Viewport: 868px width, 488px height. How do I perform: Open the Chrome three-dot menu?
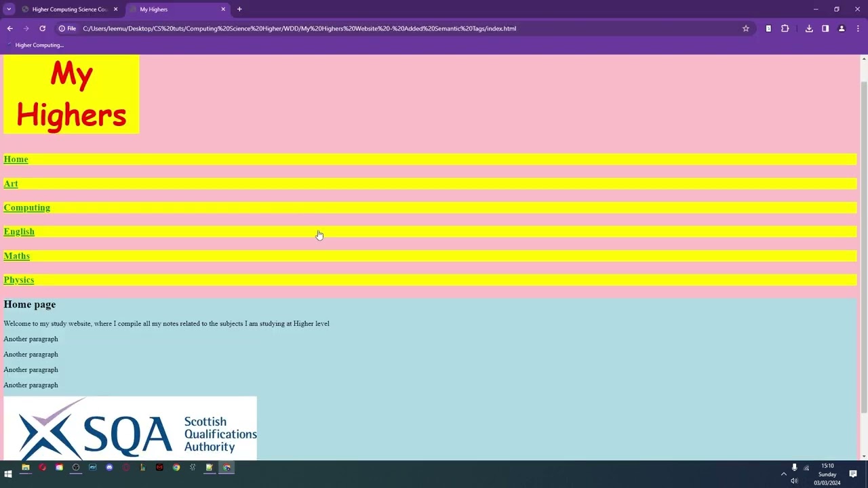(x=858, y=28)
